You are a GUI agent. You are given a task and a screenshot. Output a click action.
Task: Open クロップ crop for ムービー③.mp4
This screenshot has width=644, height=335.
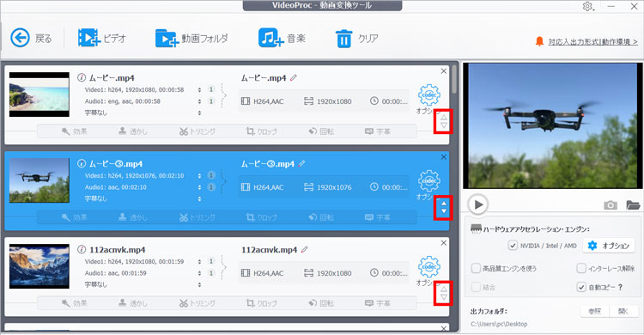pyautogui.click(x=261, y=217)
